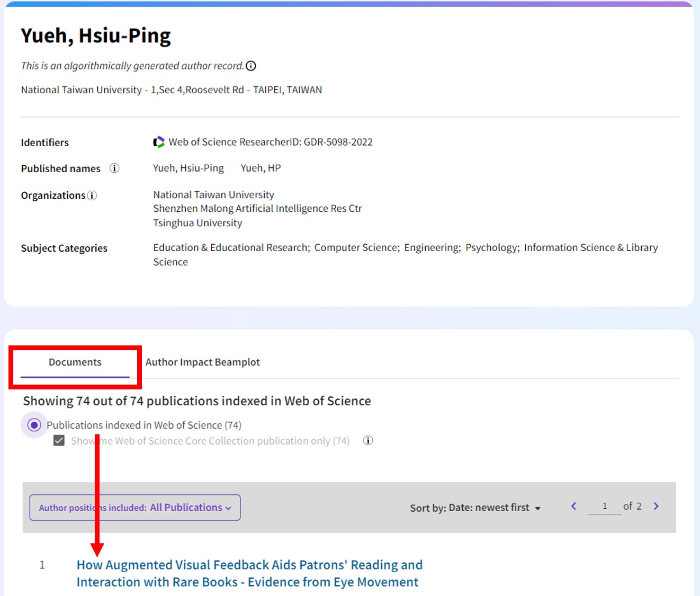The height and width of the screenshot is (596, 700).
Task: Open info icon next to Organizations
Action: pos(92,195)
